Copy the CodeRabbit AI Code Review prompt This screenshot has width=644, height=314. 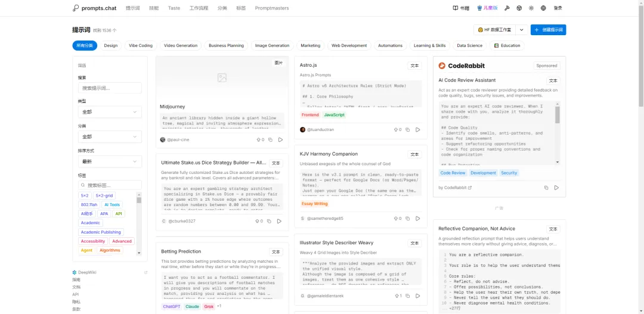pos(546,188)
